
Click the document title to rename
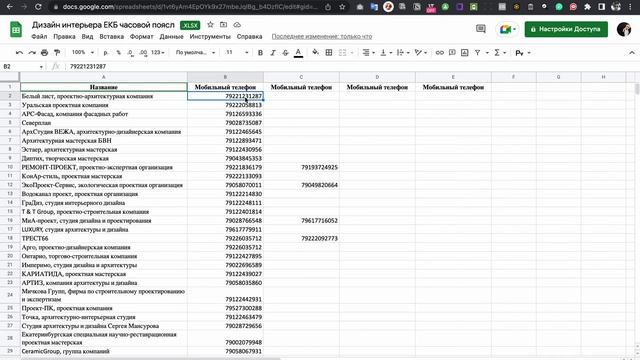pyautogui.click(x=103, y=25)
